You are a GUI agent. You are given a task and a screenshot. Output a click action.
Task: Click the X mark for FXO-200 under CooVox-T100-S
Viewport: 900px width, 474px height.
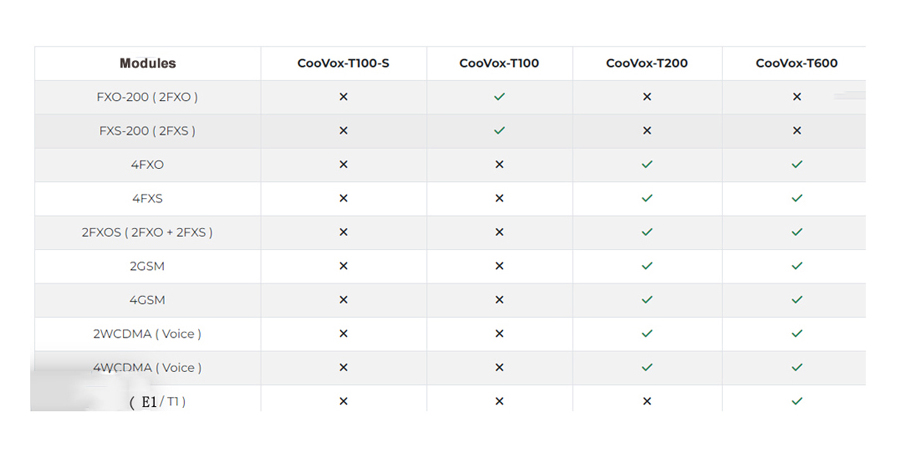(343, 97)
